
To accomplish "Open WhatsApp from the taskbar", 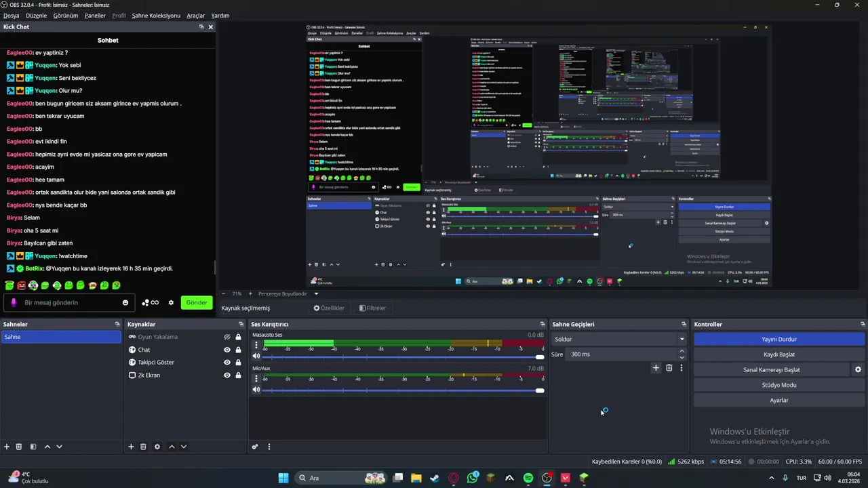I will (x=472, y=478).
